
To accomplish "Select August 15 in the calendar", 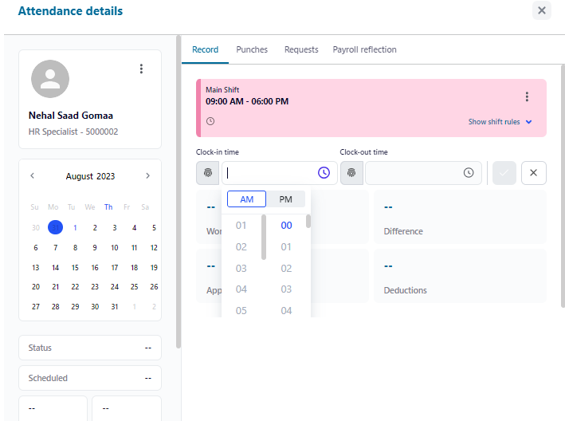I will [x=75, y=267].
